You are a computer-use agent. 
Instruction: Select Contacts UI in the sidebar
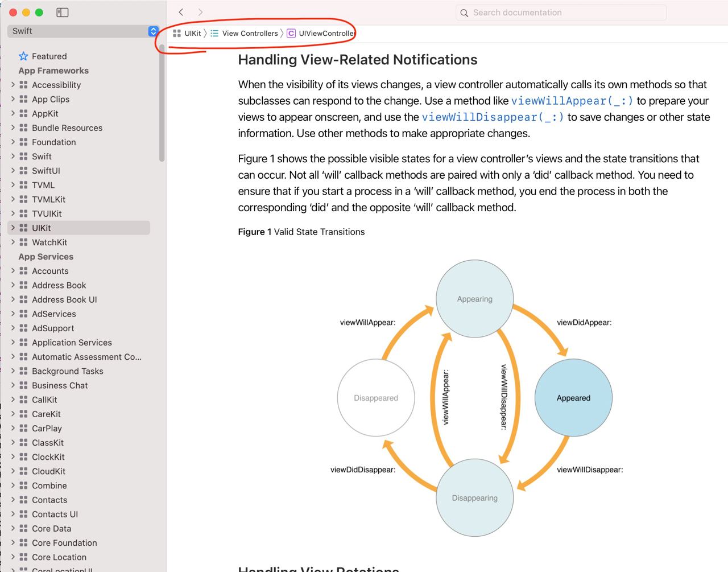click(x=55, y=514)
